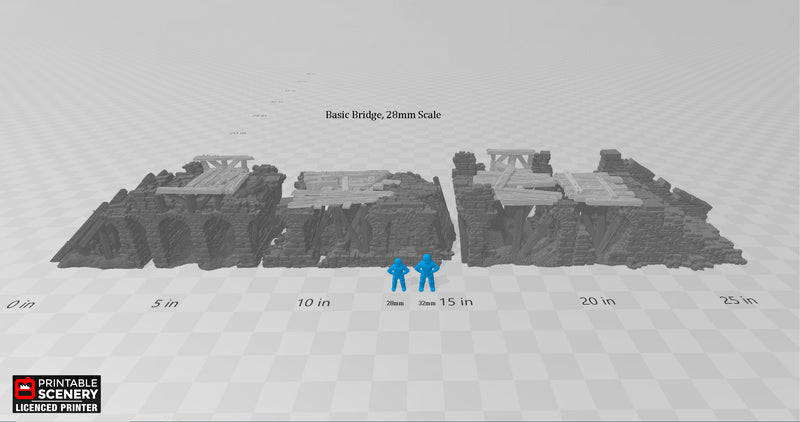Click the wooden frame atop the left bridge
The height and width of the screenshot is (422, 800).
pyautogui.click(x=223, y=162)
